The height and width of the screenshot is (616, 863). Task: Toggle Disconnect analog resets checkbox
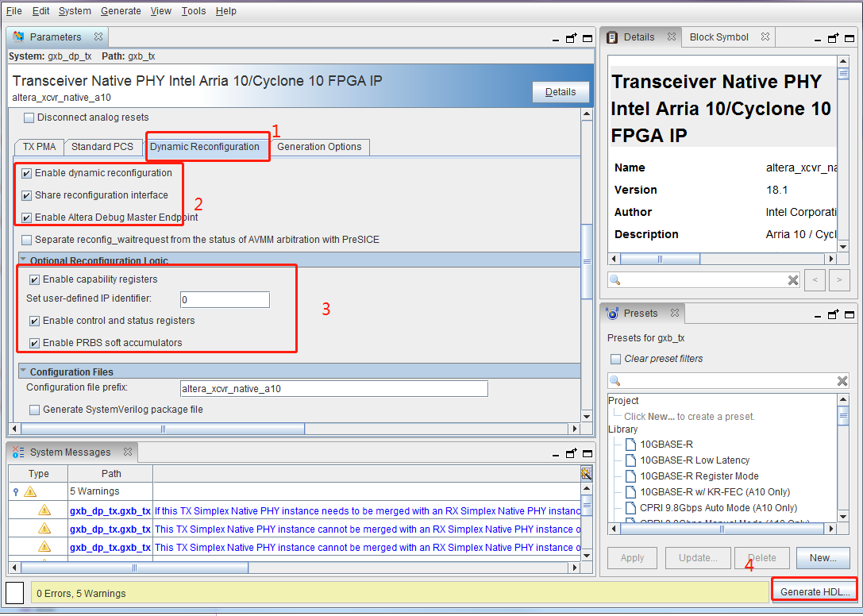(29, 117)
